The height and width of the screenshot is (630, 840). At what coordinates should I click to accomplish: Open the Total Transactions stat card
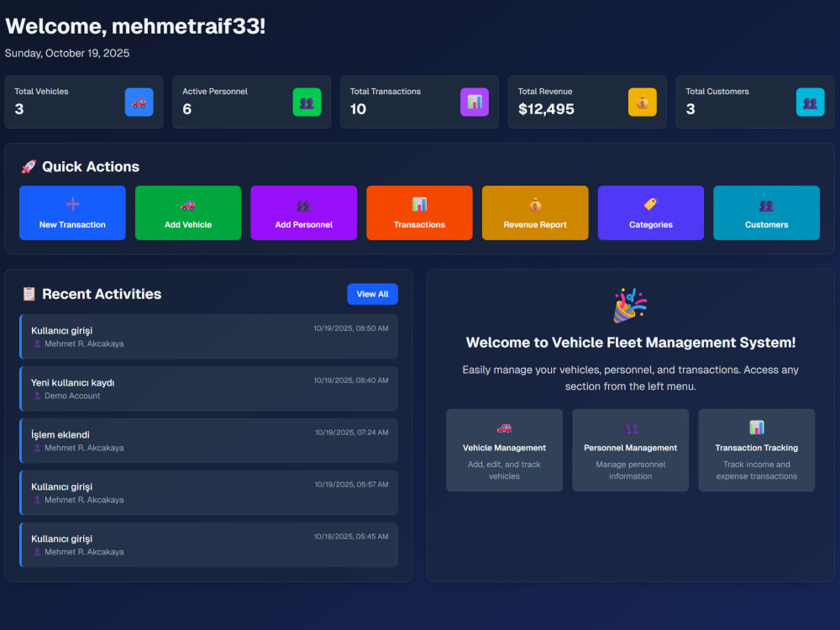pyautogui.click(x=419, y=102)
